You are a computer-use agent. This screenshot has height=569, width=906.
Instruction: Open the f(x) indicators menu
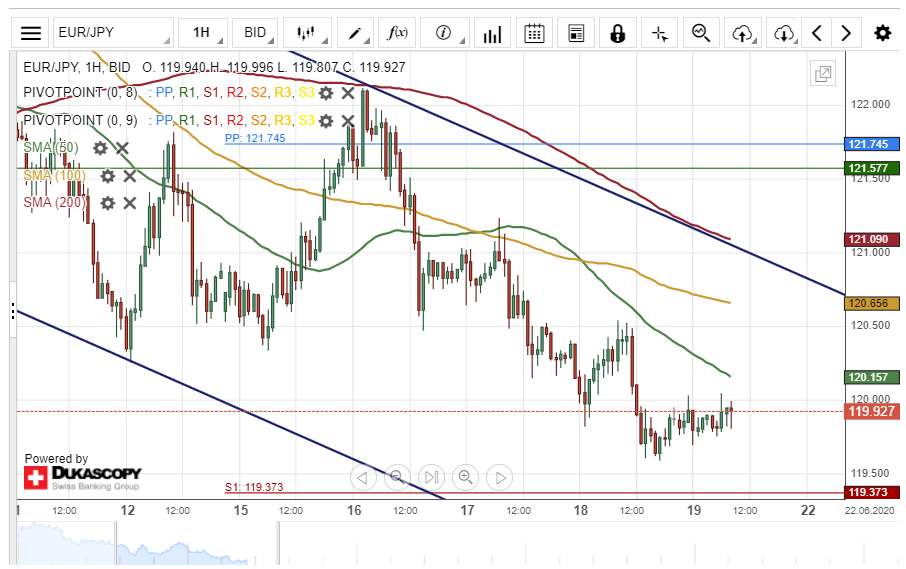coord(397,33)
